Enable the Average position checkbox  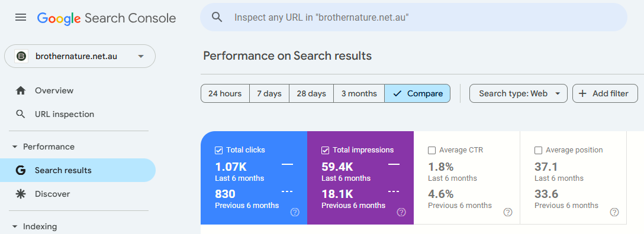point(538,151)
